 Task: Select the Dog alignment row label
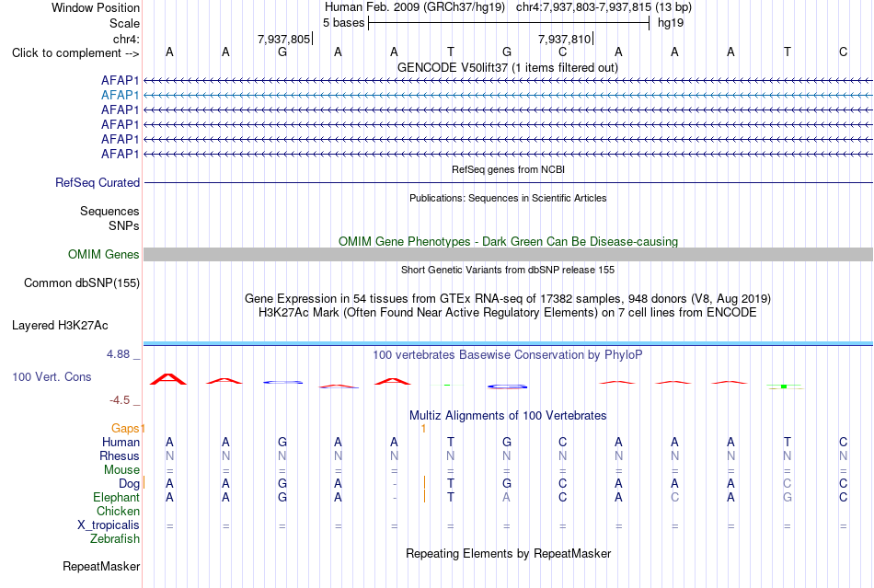(x=129, y=484)
